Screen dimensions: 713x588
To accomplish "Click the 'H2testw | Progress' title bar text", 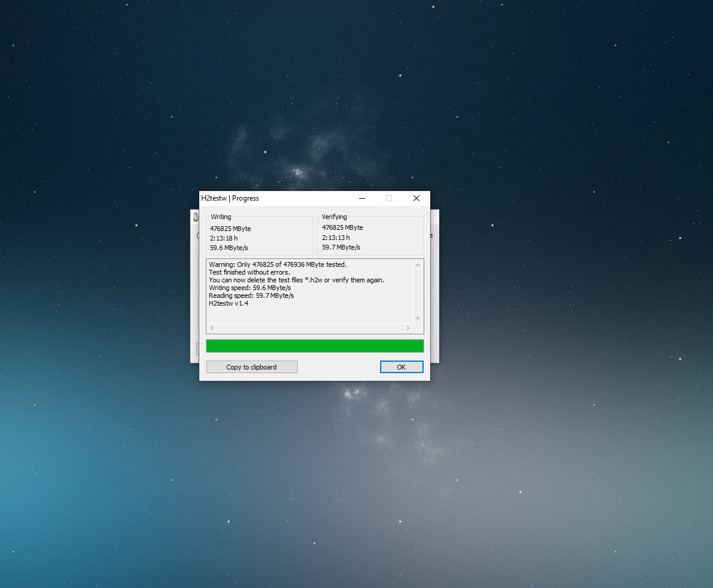I will coord(230,198).
